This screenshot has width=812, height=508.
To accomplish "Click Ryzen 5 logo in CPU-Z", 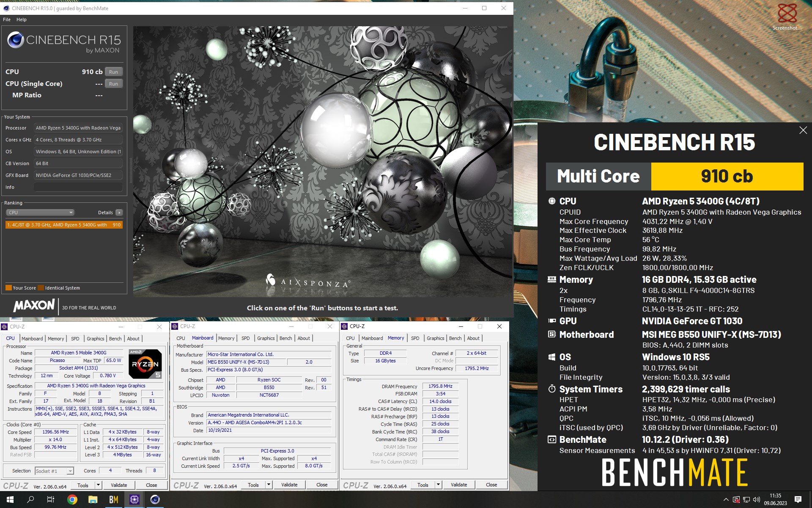I will pos(145,364).
